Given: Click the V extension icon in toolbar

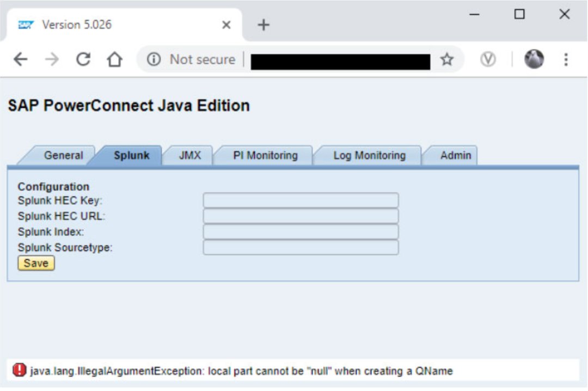Looking at the screenshot, I should click(x=488, y=59).
